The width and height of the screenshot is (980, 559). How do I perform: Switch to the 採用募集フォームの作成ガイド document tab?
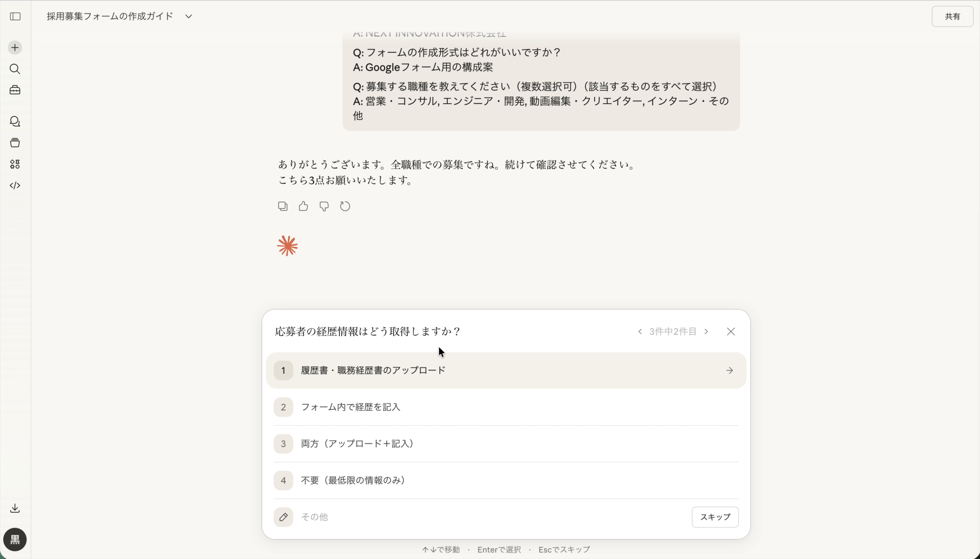[109, 16]
